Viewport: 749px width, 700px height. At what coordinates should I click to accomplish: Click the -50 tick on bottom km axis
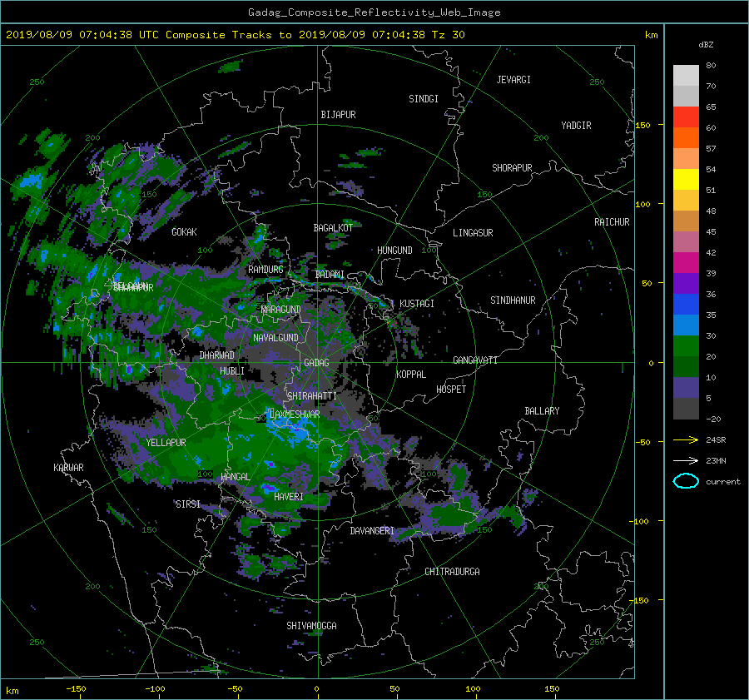click(235, 689)
